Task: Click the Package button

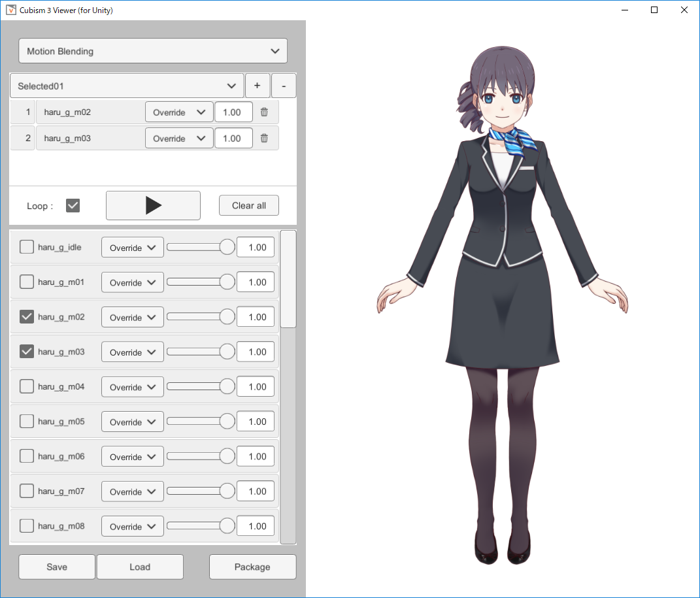Action: [252, 567]
